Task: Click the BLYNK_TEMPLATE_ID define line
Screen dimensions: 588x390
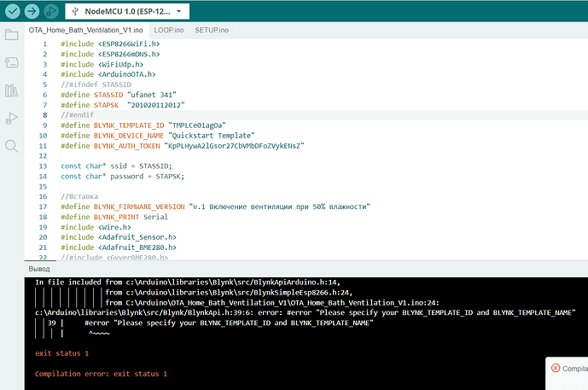Action: click(x=143, y=125)
